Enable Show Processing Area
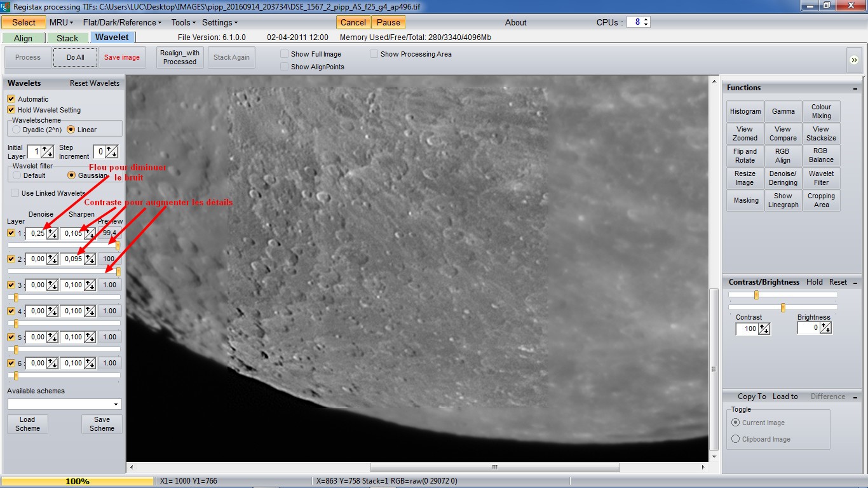Image resolution: width=868 pixels, height=488 pixels. (x=374, y=54)
